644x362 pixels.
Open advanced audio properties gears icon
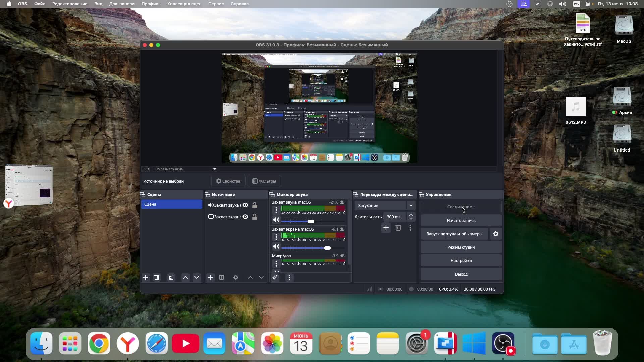[275, 277]
